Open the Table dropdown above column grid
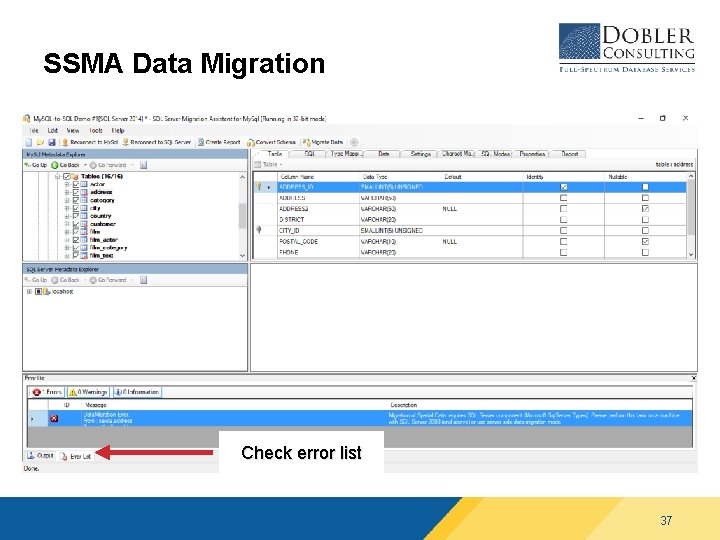720x540 pixels. (269, 164)
